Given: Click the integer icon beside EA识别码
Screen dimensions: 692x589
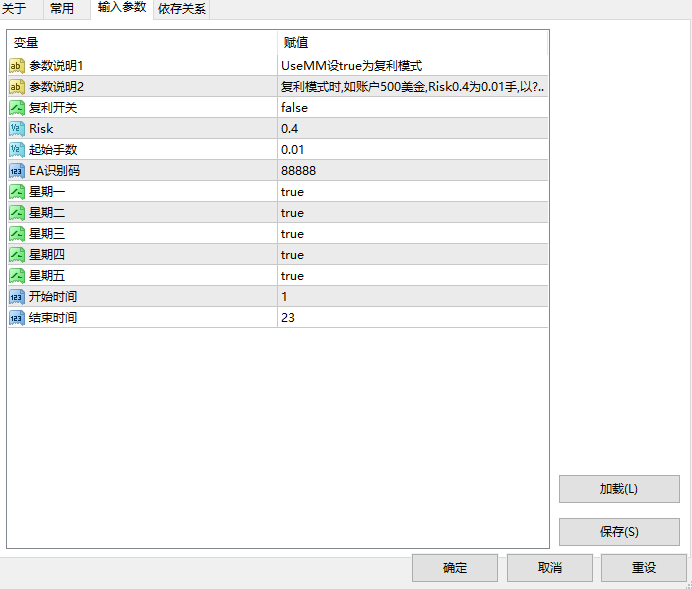Looking at the screenshot, I should point(17,171).
